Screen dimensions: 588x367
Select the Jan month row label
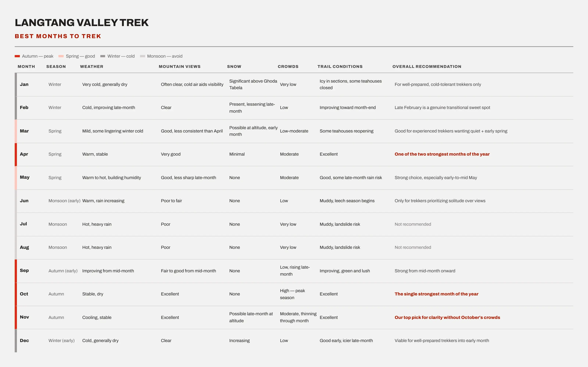click(x=24, y=84)
